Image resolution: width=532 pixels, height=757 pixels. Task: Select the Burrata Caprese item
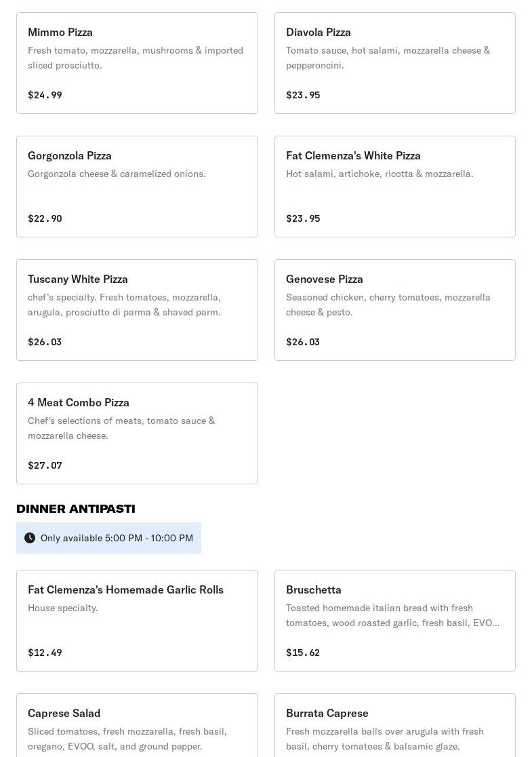pyautogui.click(x=394, y=726)
